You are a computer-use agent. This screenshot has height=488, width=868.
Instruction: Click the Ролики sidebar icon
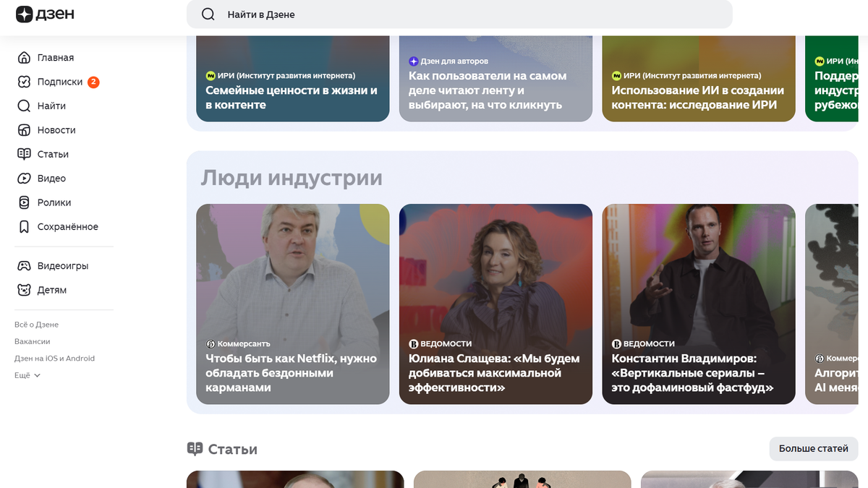tap(24, 202)
